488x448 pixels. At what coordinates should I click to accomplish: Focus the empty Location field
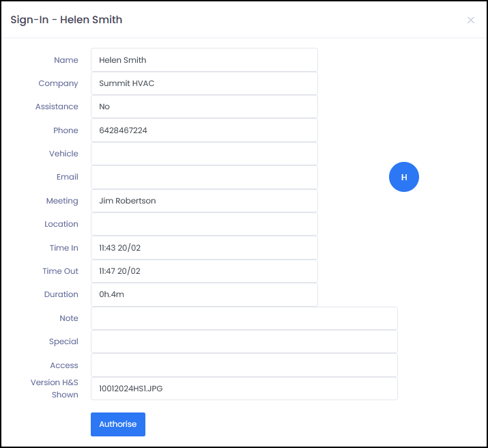[x=204, y=224]
